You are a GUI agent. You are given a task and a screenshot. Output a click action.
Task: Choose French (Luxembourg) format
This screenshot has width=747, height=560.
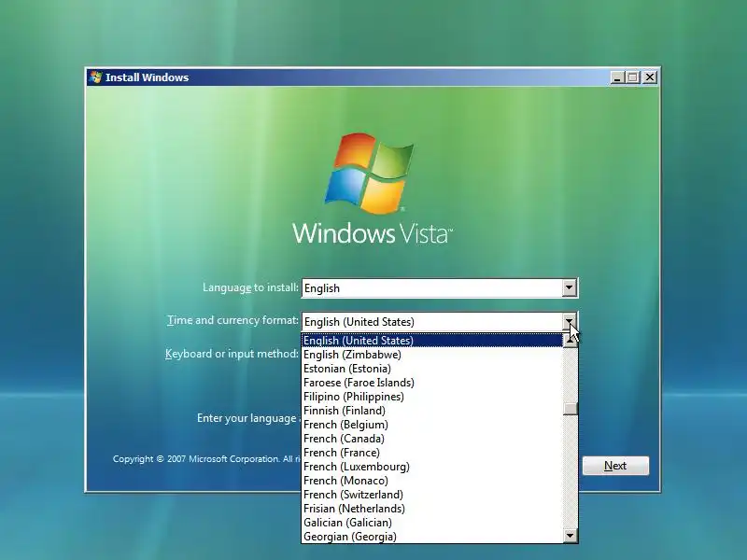click(432, 467)
